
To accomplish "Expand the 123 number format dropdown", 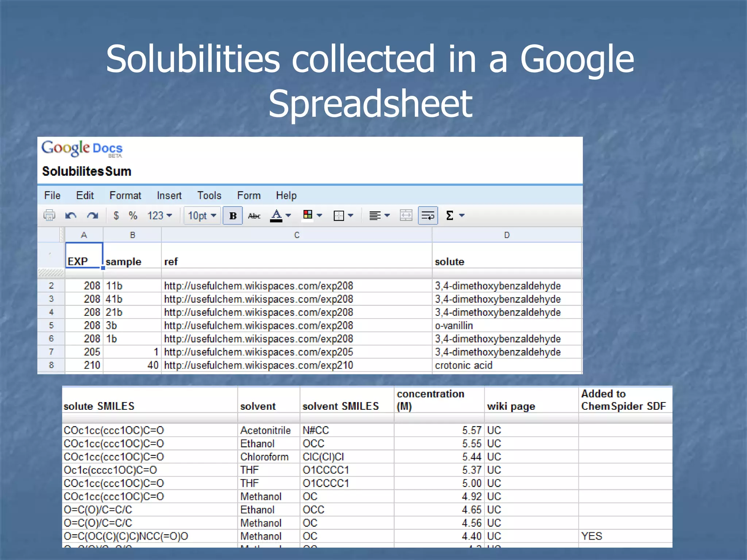I will (160, 215).
